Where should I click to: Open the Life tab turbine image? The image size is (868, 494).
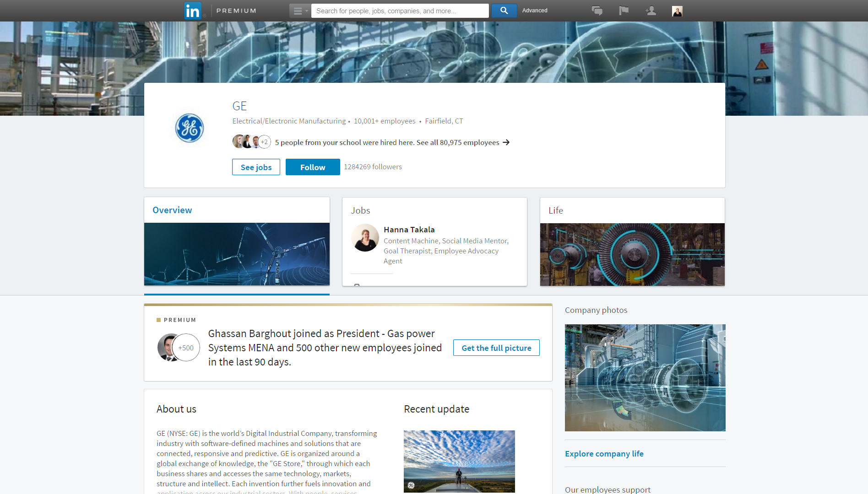(x=632, y=254)
